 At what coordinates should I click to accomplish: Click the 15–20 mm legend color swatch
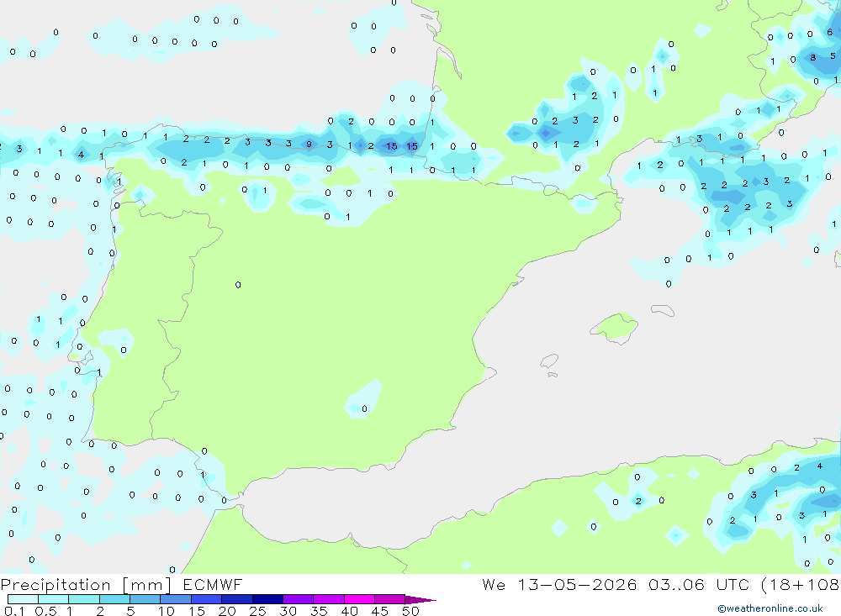[x=206, y=599]
